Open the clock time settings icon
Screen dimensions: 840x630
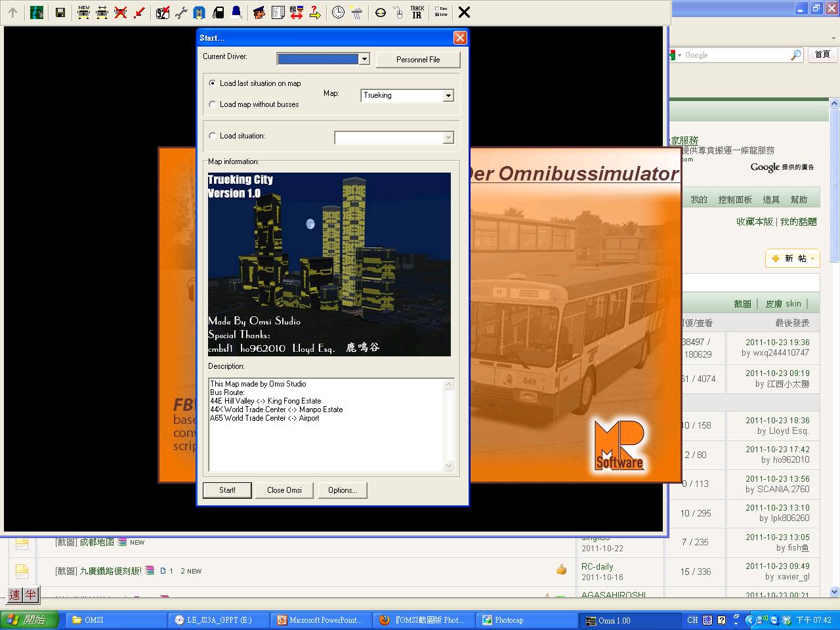point(338,12)
